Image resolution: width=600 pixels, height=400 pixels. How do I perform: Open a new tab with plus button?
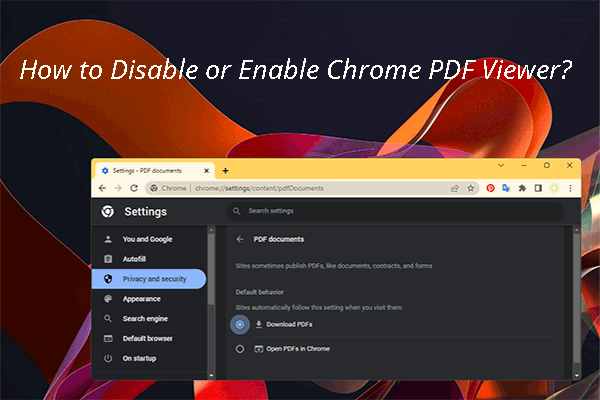point(225,171)
